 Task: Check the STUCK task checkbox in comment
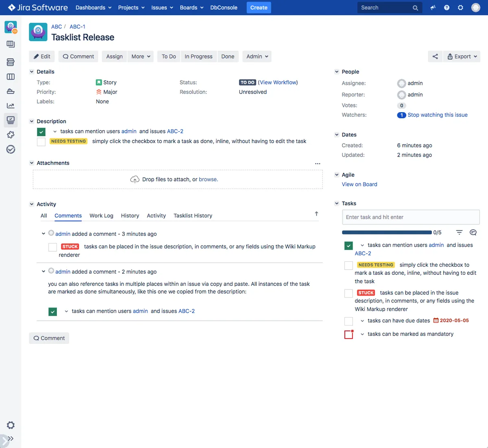[x=52, y=247]
